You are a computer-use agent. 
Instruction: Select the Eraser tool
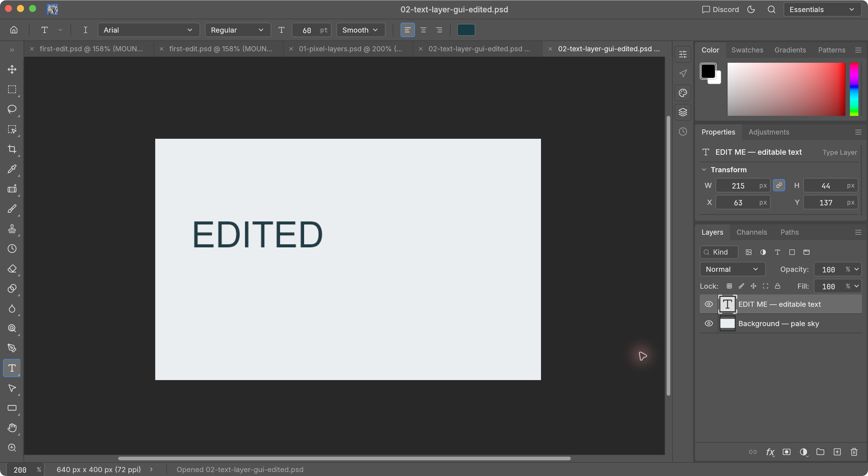12,269
